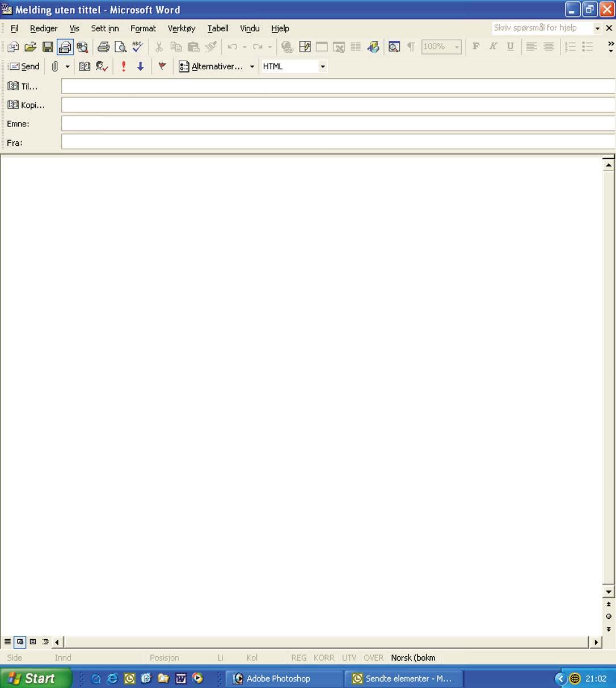616x688 pixels.
Task: Click the Til... recipients button
Action: click(x=23, y=86)
